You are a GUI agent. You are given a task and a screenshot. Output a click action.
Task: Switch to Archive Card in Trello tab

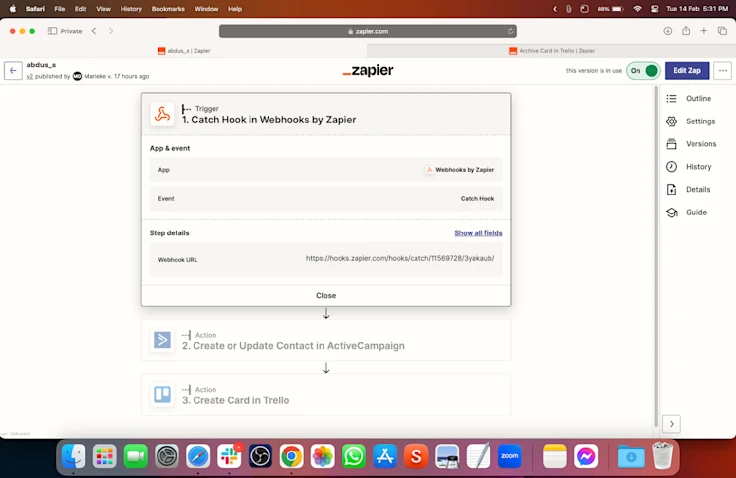click(552, 51)
